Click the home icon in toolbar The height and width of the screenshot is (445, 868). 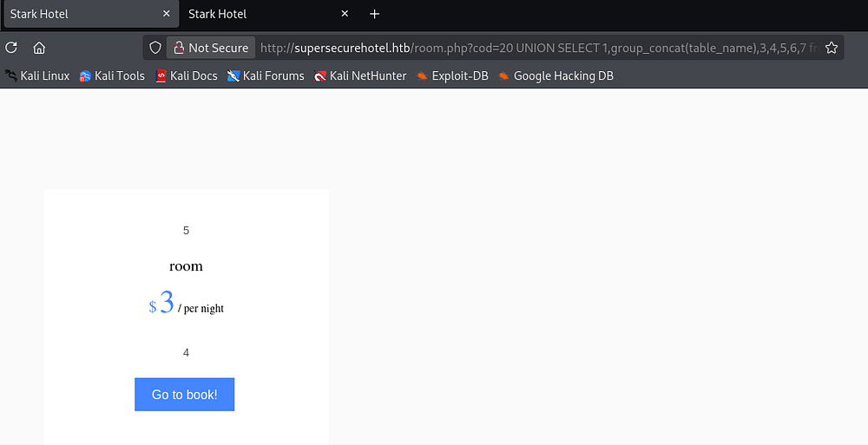click(39, 48)
